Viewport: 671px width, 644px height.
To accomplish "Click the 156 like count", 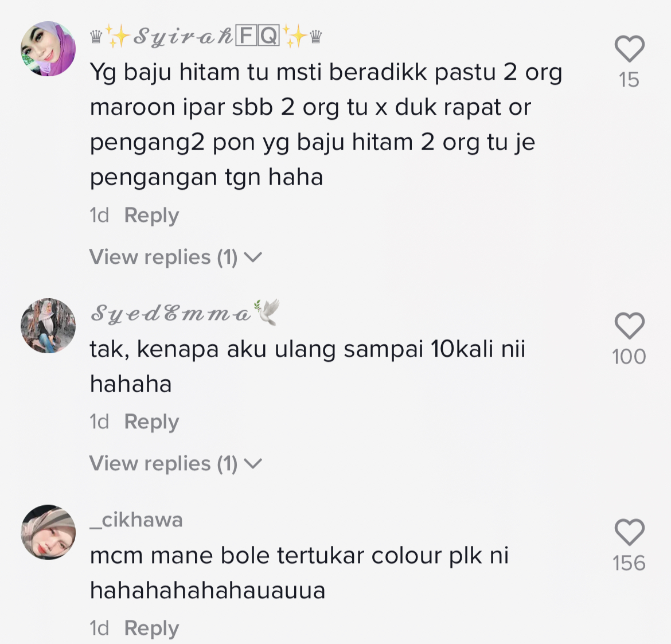I will [x=629, y=563].
